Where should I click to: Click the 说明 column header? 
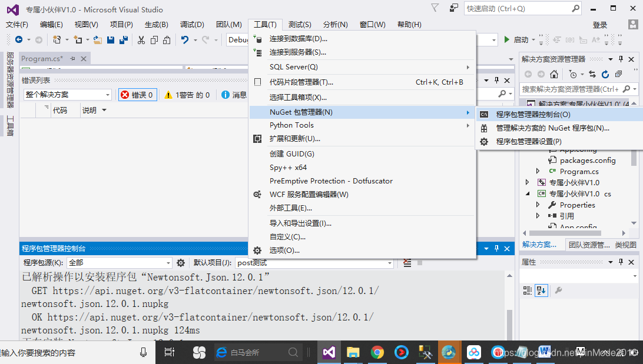click(x=90, y=110)
